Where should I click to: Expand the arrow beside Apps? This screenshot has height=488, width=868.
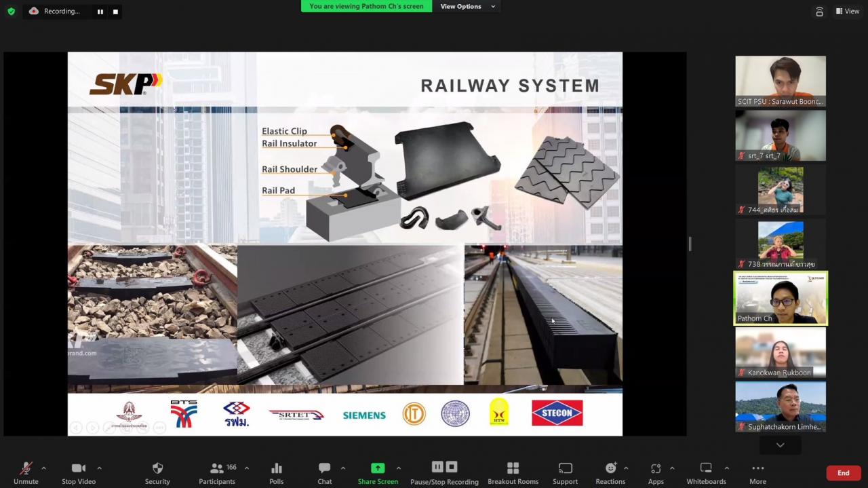point(672,468)
